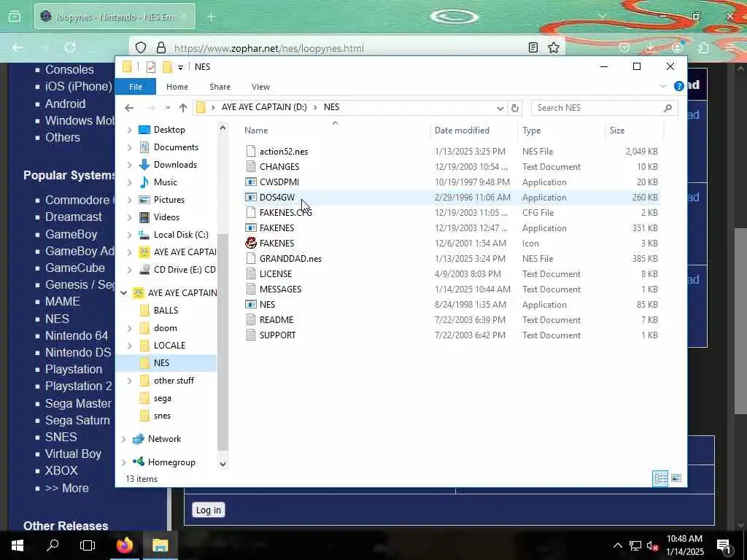The height and width of the screenshot is (560, 747).
Task: Select the DOS4GW application icon
Action: click(251, 197)
